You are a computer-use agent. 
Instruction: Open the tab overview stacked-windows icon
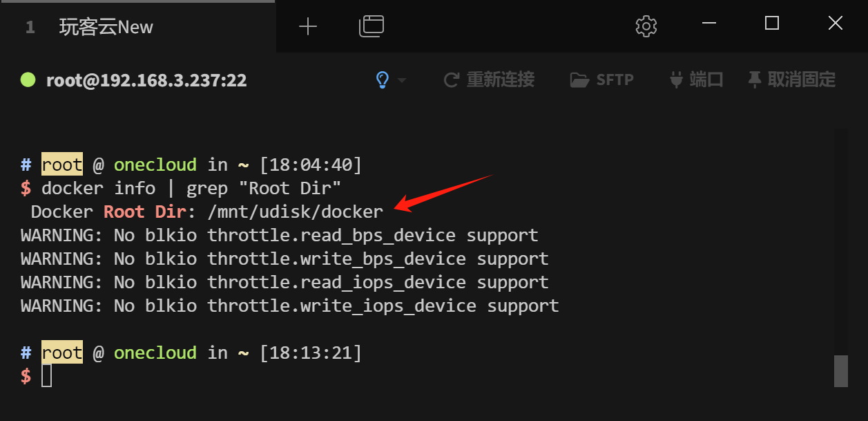[371, 26]
